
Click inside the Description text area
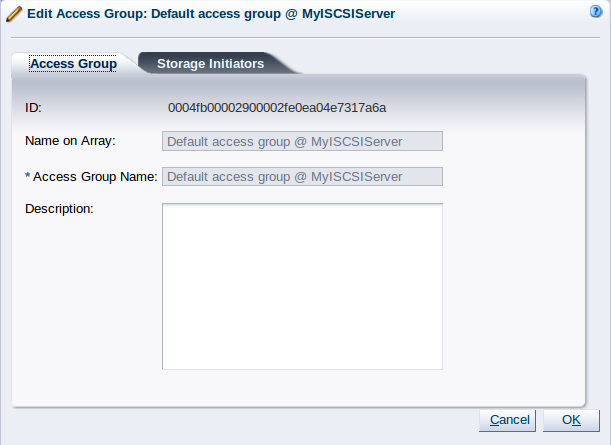click(302, 286)
